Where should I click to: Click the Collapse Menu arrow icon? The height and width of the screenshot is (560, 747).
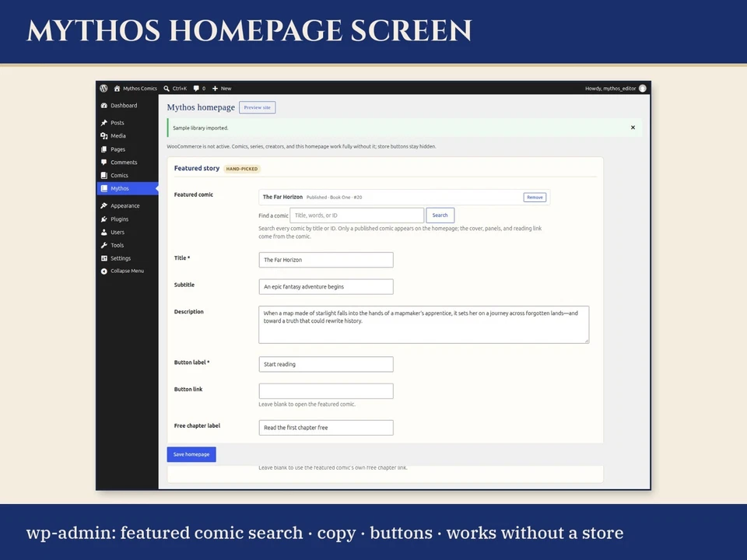103,271
